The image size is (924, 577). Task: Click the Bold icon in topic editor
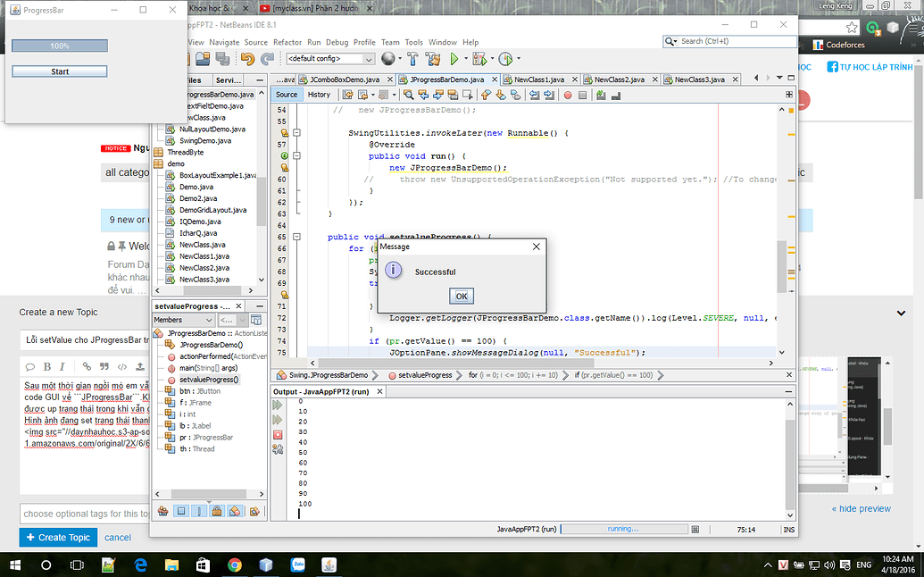point(47,366)
